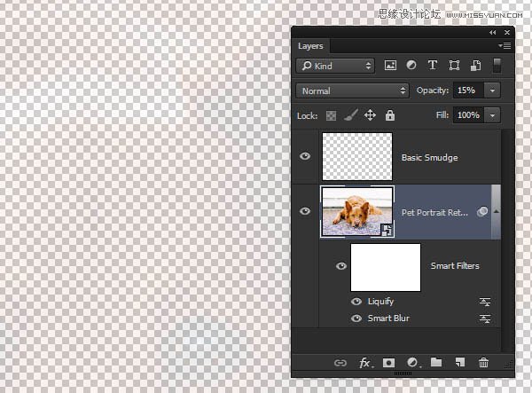Select the Liquify filter entry
This screenshot has height=393, width=532.
(380, 302)
